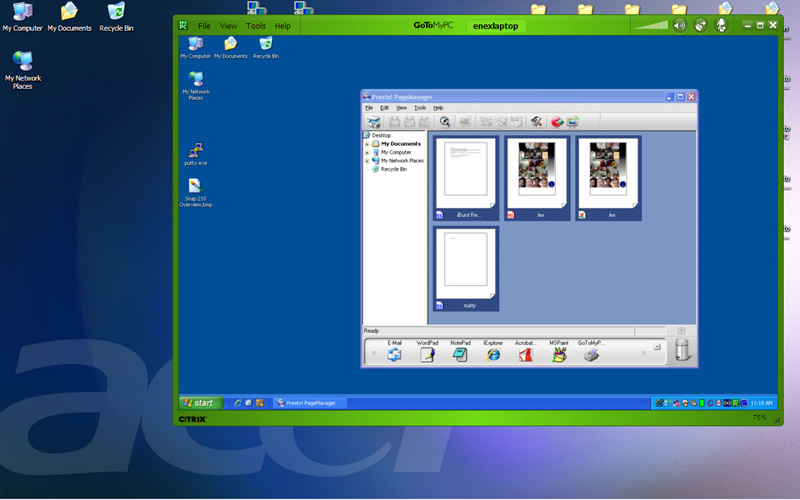Click the monitor with green arrow toolbar icon

573,121
